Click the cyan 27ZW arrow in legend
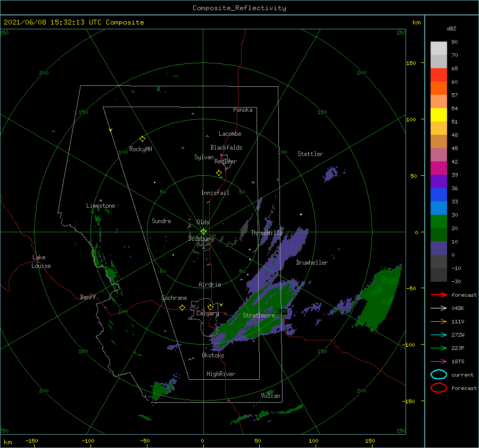 point(439,335)
